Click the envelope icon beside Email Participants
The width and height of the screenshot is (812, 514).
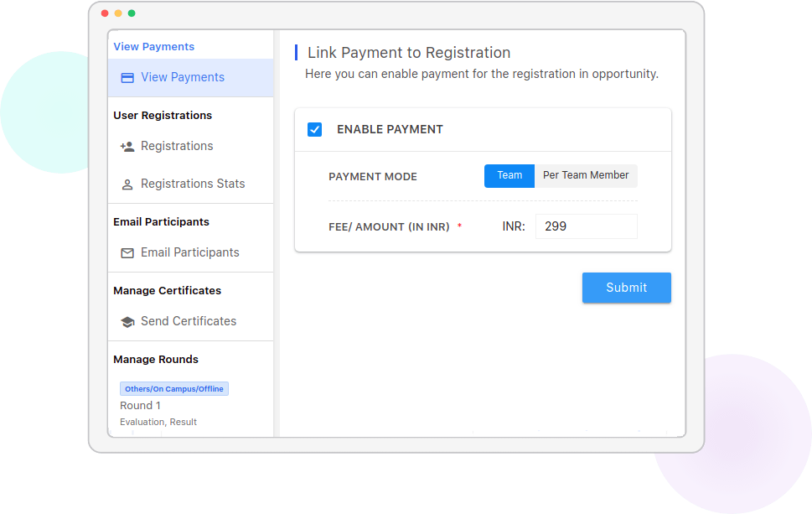pyautogui.click(x=127, y=253)
